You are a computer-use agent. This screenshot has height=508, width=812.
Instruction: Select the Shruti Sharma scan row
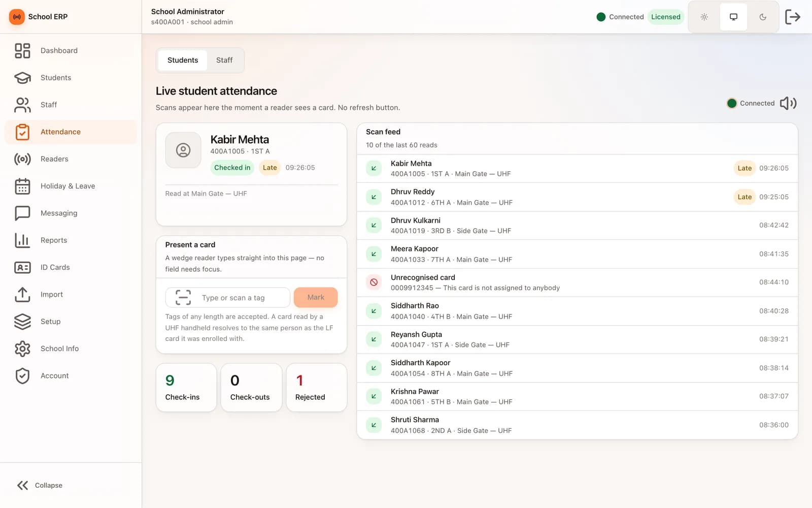click(577, 425)
